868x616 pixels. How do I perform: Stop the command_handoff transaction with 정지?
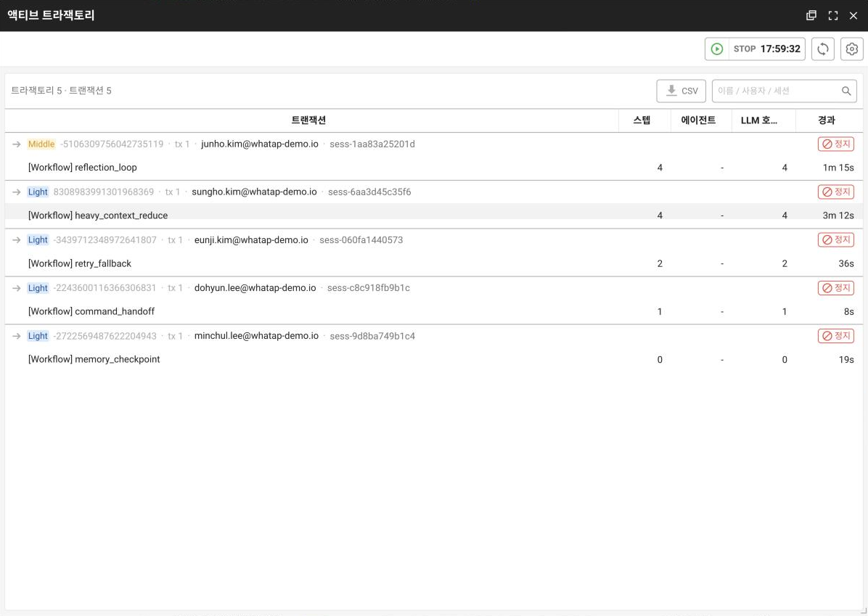click(x=835, y=288)
